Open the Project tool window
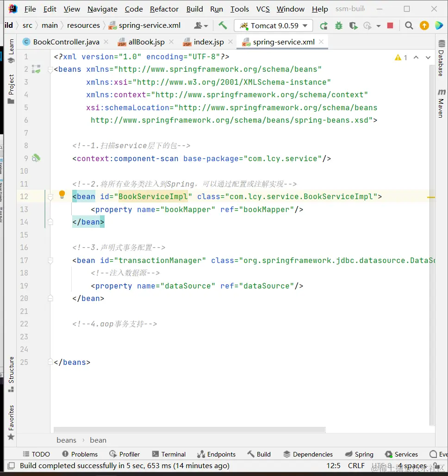The height and width of the screenshot is (476, 448). pos(11,89)
